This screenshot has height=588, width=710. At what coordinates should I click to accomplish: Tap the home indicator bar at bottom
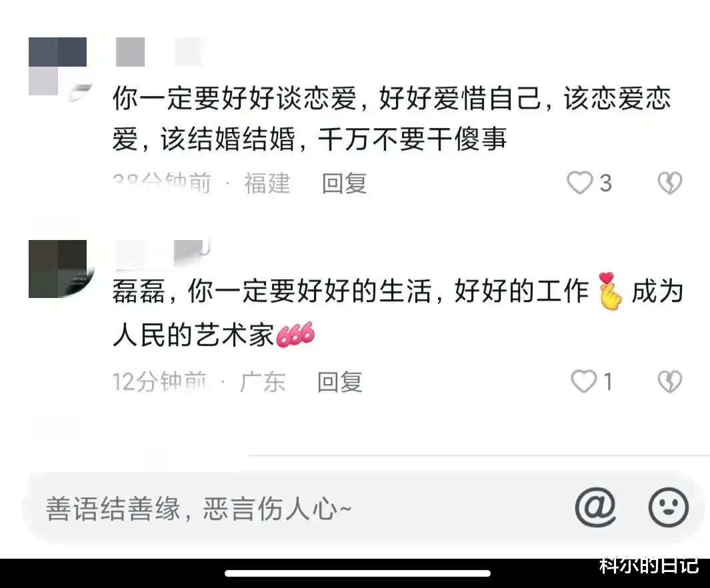[x=358, y=573]
